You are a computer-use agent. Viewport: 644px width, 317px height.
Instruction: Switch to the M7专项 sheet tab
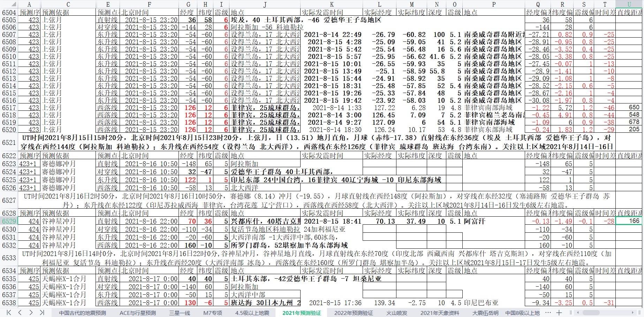click(x=213, y=313)
